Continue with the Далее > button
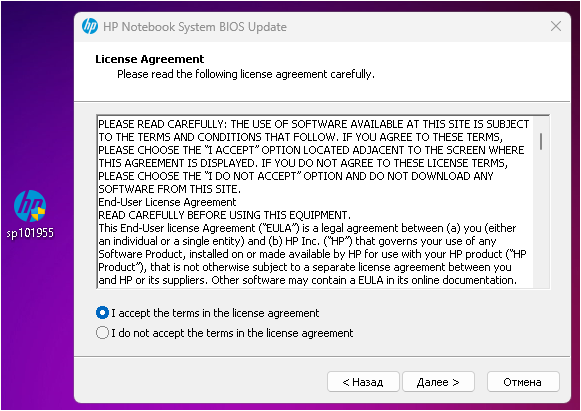The image size is (581, 411). [438, 382]
